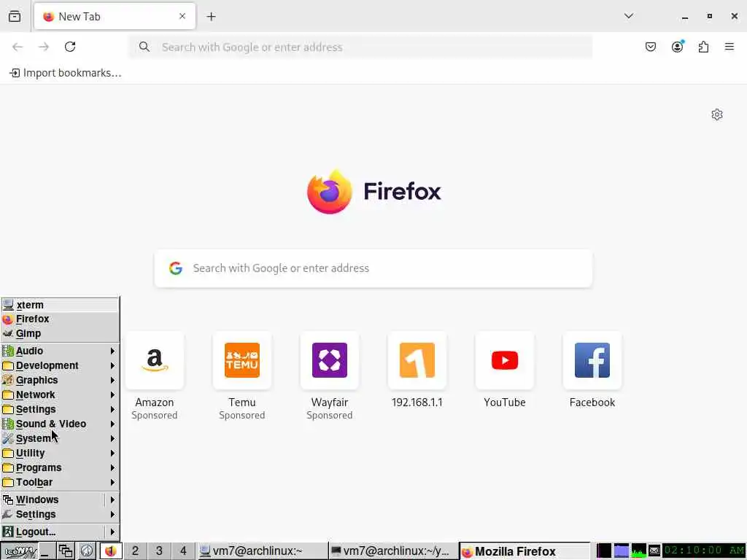Screen dimensions: 747x560
Task: Click the back navigation arrow
Action: (18, 47)
